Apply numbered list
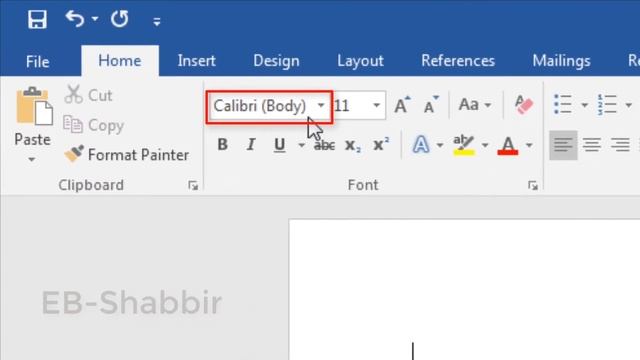640x360 pixels. point(607,104)
